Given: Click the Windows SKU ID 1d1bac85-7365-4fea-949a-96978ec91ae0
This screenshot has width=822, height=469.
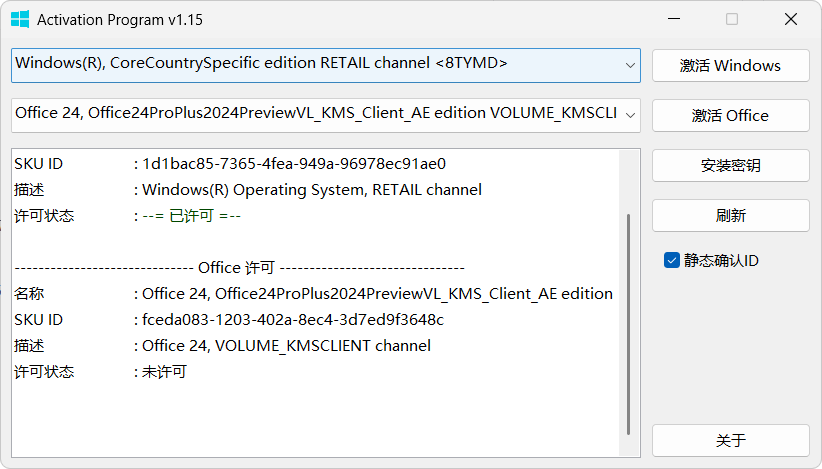Looking at the screenshot, I should click(294, 164).
